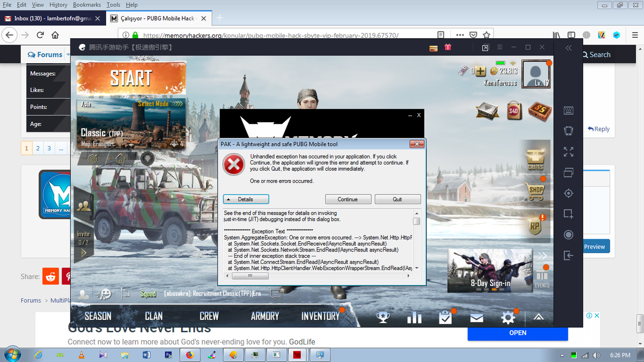Click the emulator record circle icon
This screenshot has width=644, height=362.
coord(569,235)
